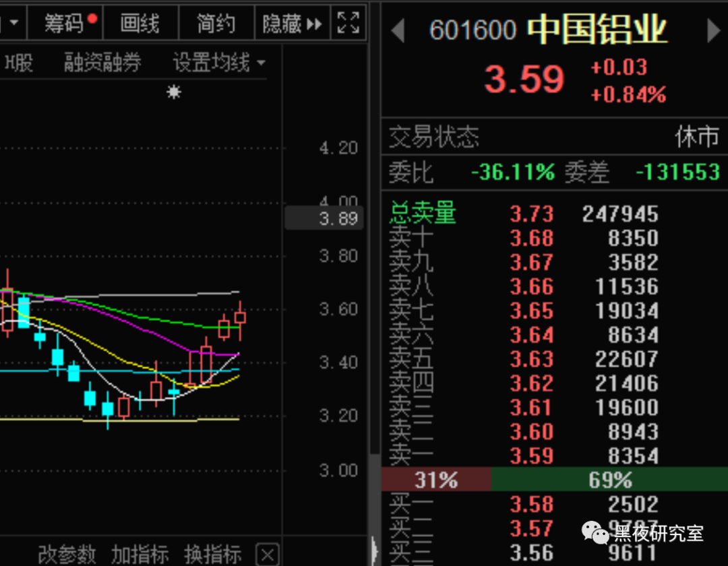Toggle fullscreen chart with the expand icon
Viewport: 728px width, 566px height.
[x=348, y=23]
